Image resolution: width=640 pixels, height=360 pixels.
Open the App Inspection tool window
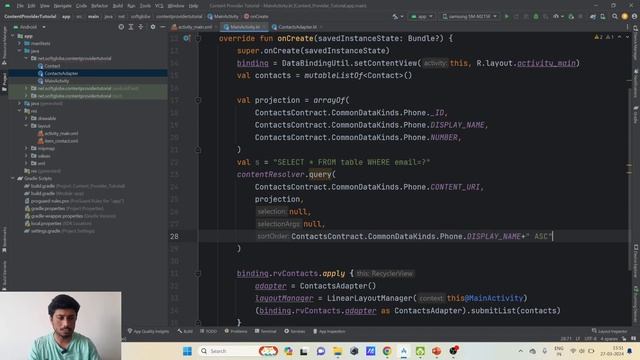[x=329, y=331]
